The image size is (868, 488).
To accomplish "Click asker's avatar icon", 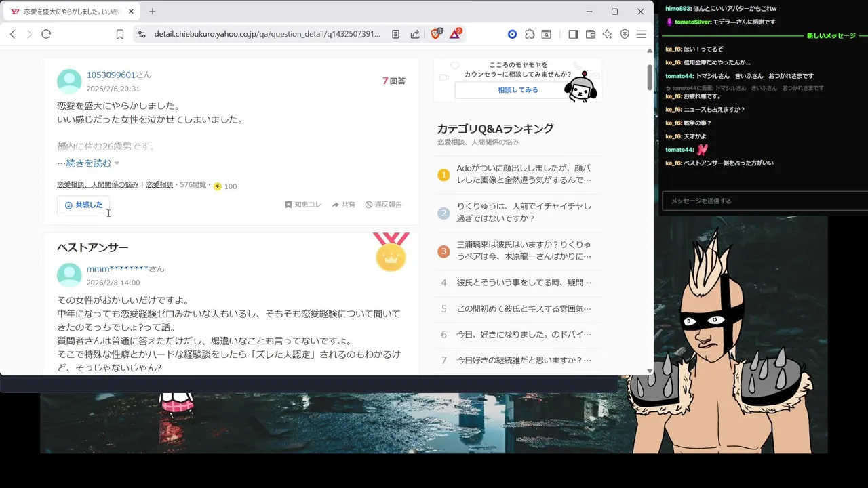I will [69, 81].
